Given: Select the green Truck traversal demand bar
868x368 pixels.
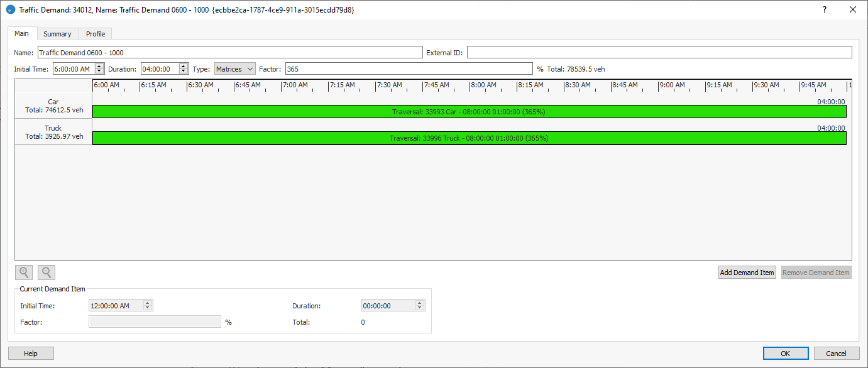Looking at the screenshot, I should pos(469,138).
